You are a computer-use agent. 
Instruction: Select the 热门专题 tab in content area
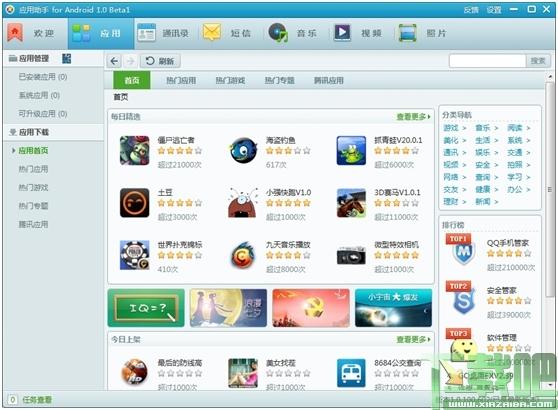click(279, 80)
